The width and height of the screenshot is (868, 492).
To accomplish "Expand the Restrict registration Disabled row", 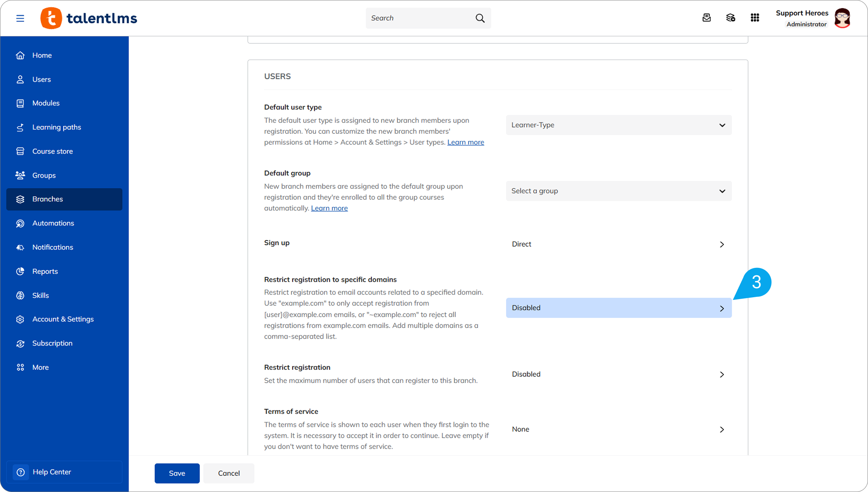I will [x=619, y=374].
